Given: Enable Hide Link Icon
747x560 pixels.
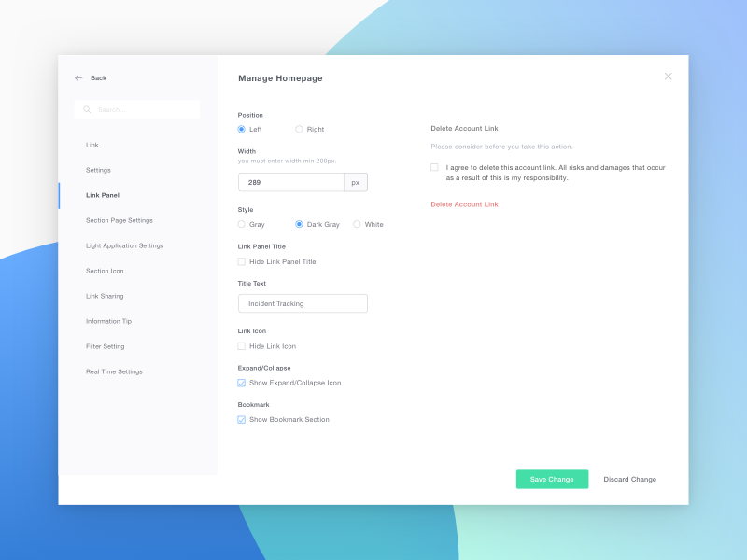Looking at the screenshot, I should [x=240, y=345].
